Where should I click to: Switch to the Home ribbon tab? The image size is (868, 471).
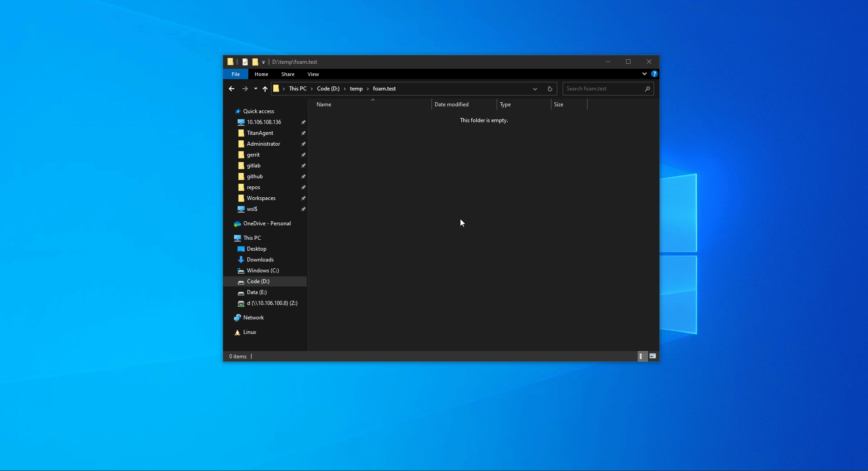coord(261,74)
